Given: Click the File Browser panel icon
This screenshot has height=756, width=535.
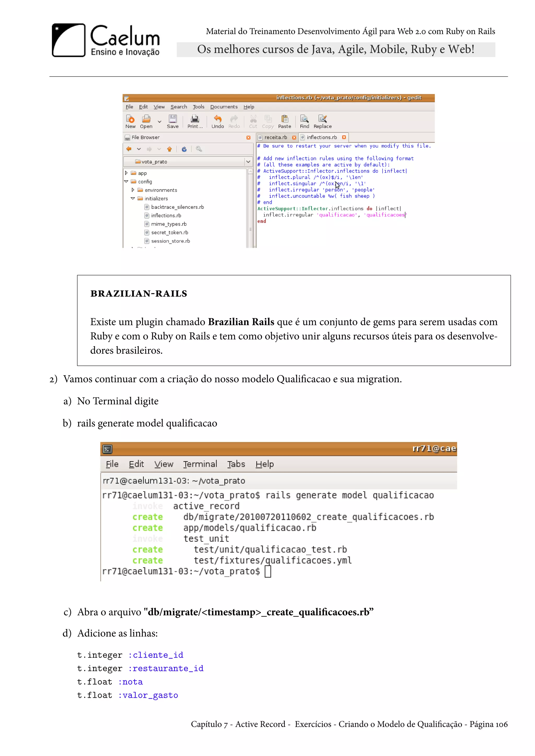Looking at the screenshot, I should (127, 138).
